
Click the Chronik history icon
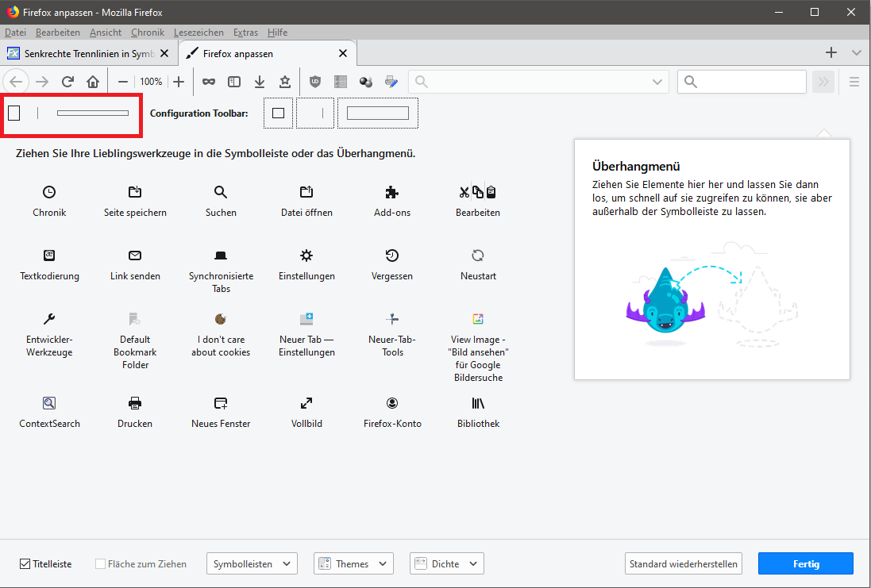(49, 192)
